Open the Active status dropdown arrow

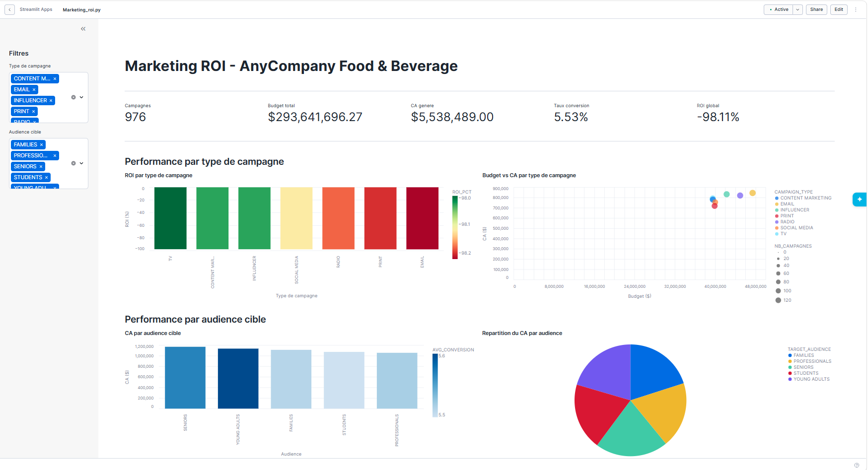pyautogui.click(x=797, y=9)
